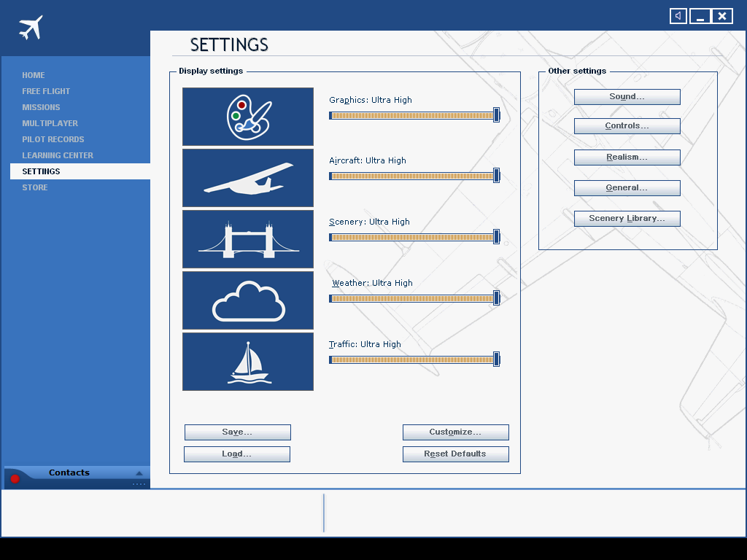Click the Scenery Tower Bridge icon
The width and height of the screenshot is (747, 560).
click(x=248, y=239)
